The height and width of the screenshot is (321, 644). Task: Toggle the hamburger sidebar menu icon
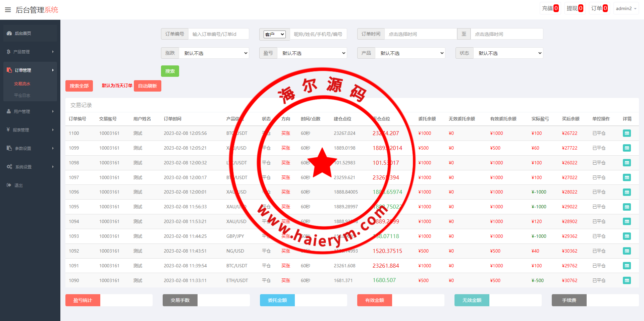pyautogui.click(x=8, y=10)
